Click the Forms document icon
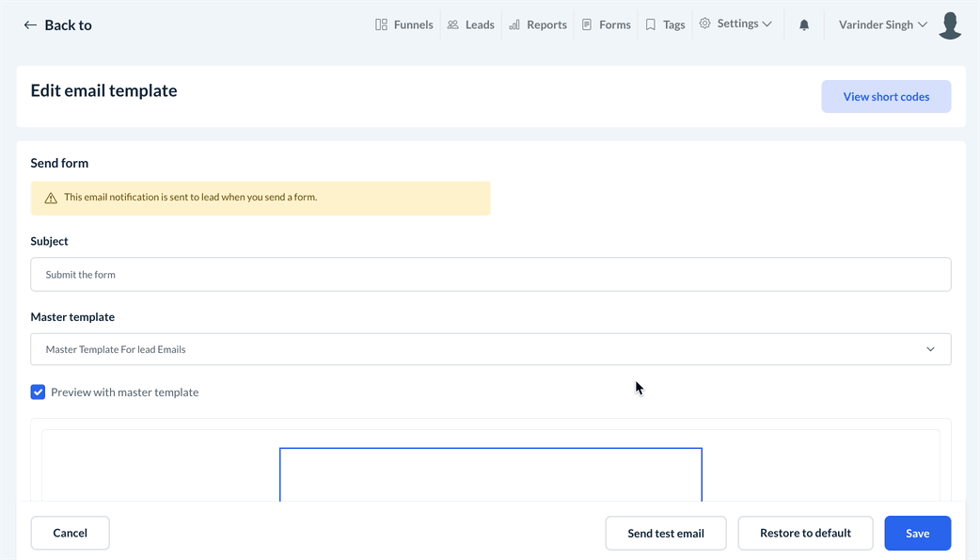The height and width of the screenshot is (560, 980). pyautogui.click(x=587, y=24)
